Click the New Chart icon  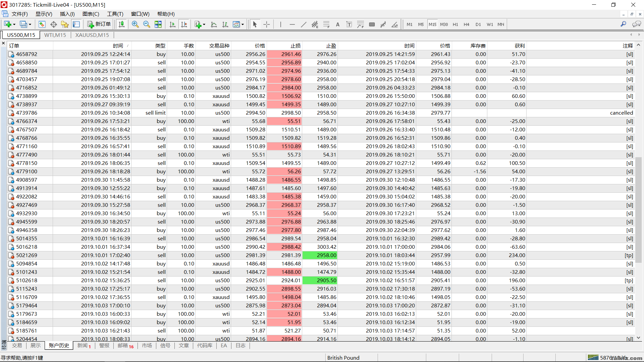click(7, 24)
